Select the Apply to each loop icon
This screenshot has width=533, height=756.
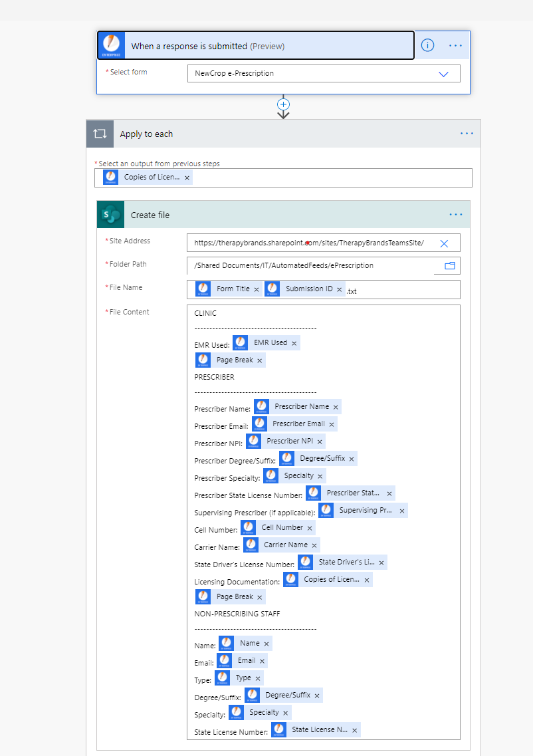pos(100,134)
